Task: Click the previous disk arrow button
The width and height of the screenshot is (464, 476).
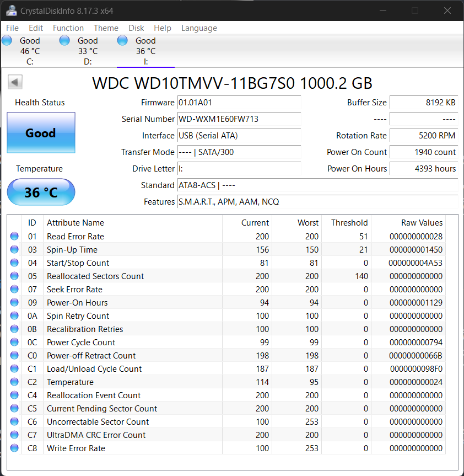Action: 15,82
